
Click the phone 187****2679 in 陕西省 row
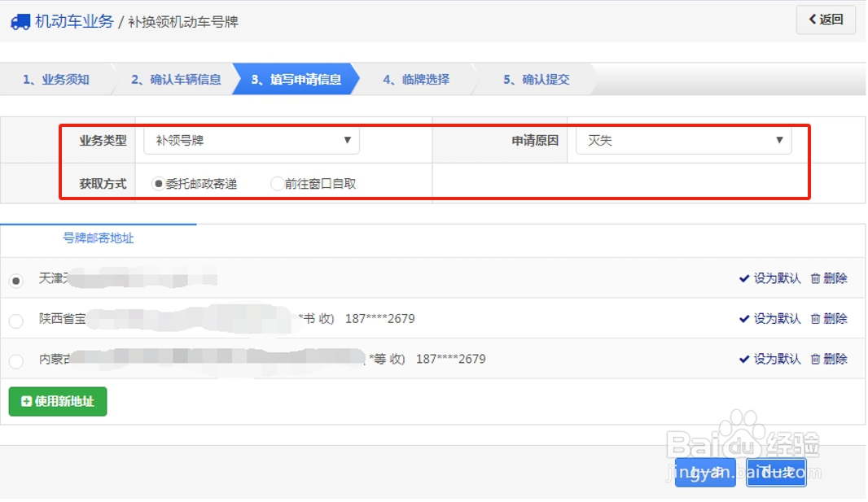[379, 318]
